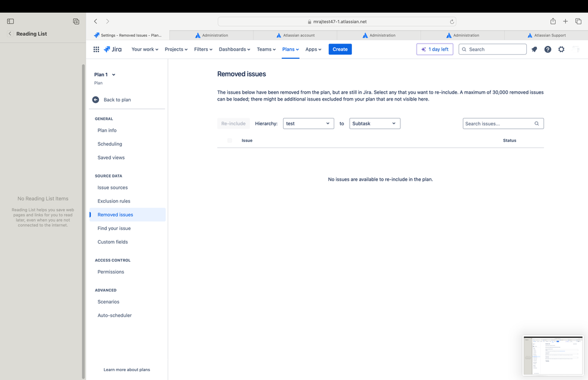The width and height of the screenshot is (588, 380).
Task: Click the Create button
Action: coord(340,49)
